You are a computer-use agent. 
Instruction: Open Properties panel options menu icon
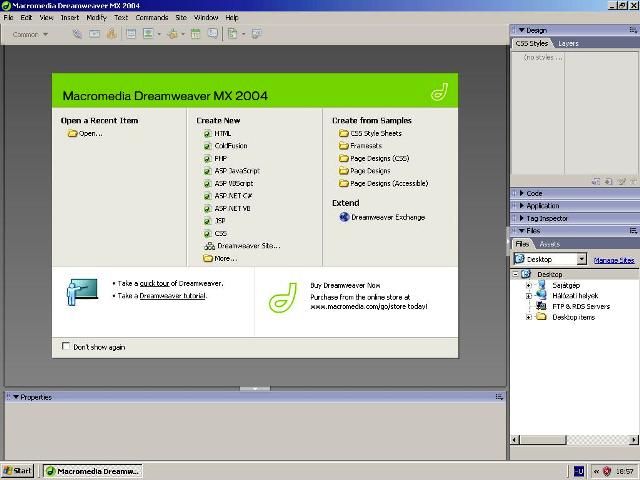[499, 397]
